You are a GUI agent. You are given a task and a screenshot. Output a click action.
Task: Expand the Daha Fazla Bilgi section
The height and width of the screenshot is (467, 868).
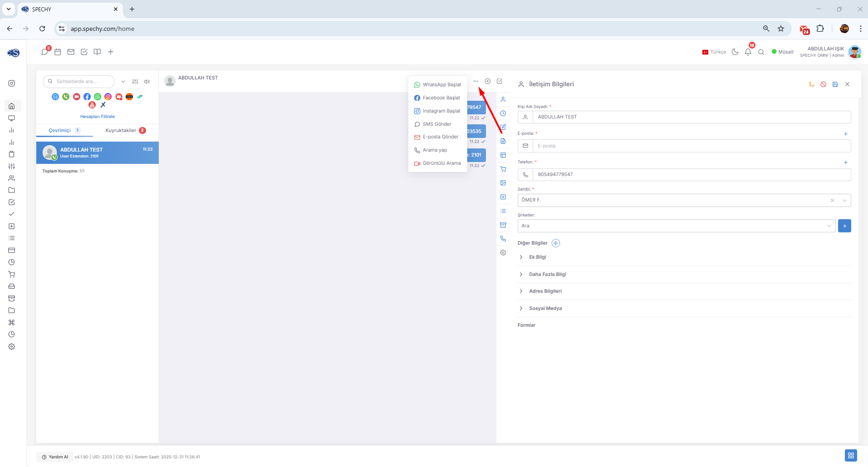point(684,275)
